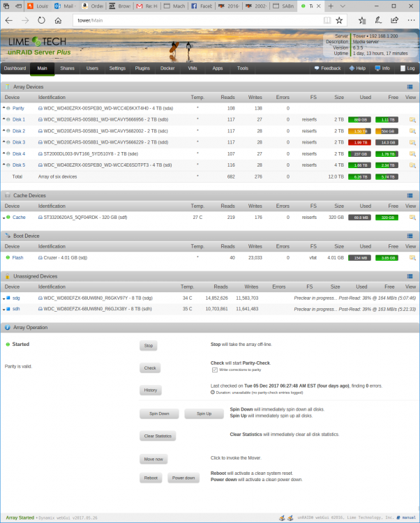The image size is (420, 523).
Task: Spin Down all disks
Action: tap(159, 414)
